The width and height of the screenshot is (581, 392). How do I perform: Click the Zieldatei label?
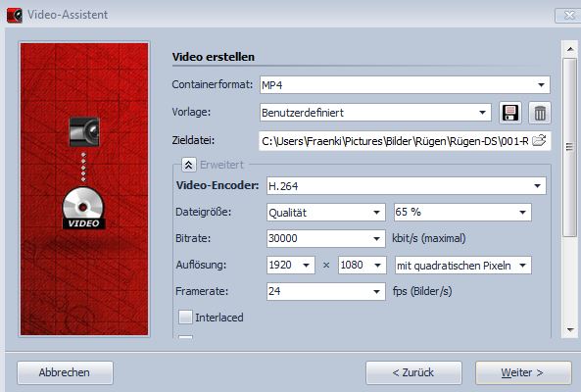(x=193, y=140)
